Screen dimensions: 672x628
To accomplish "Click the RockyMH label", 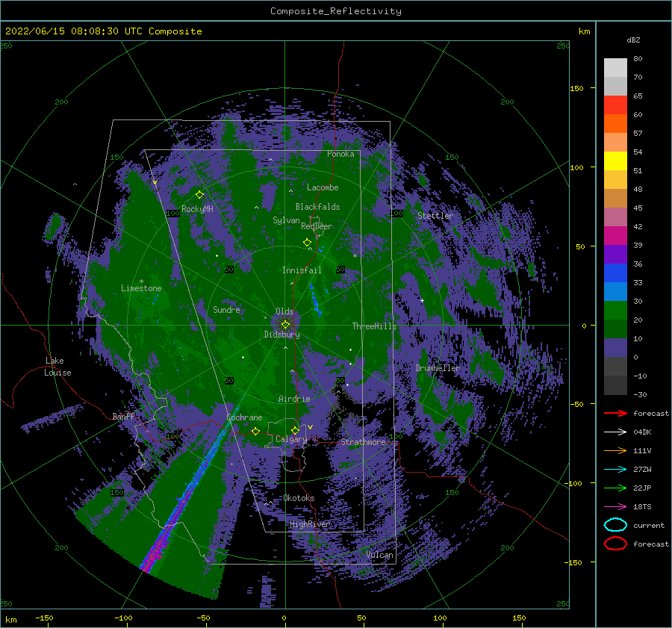I will coord(197,209).
